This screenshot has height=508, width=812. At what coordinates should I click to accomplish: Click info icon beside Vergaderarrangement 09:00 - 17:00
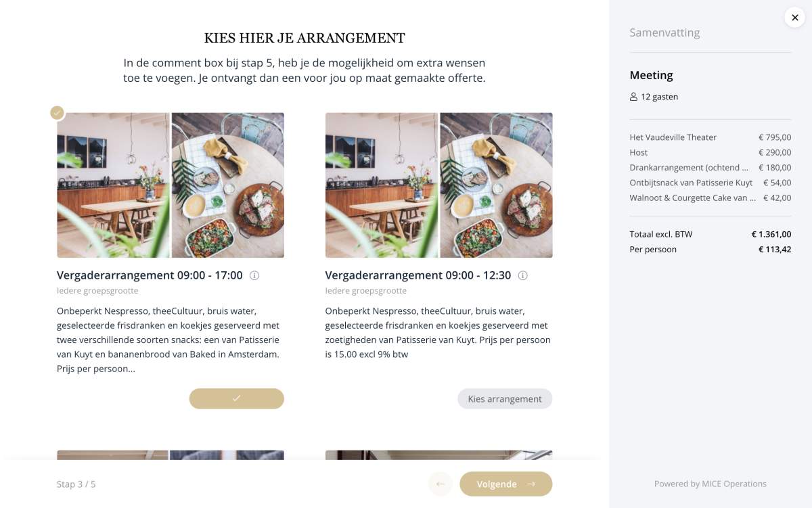click(254, 275)
